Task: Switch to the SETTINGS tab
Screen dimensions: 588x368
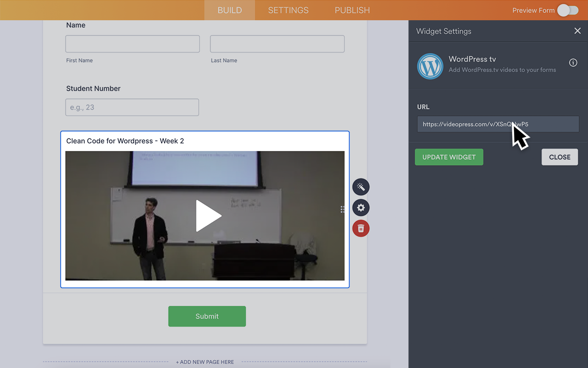Action: (x=288, y=10)
